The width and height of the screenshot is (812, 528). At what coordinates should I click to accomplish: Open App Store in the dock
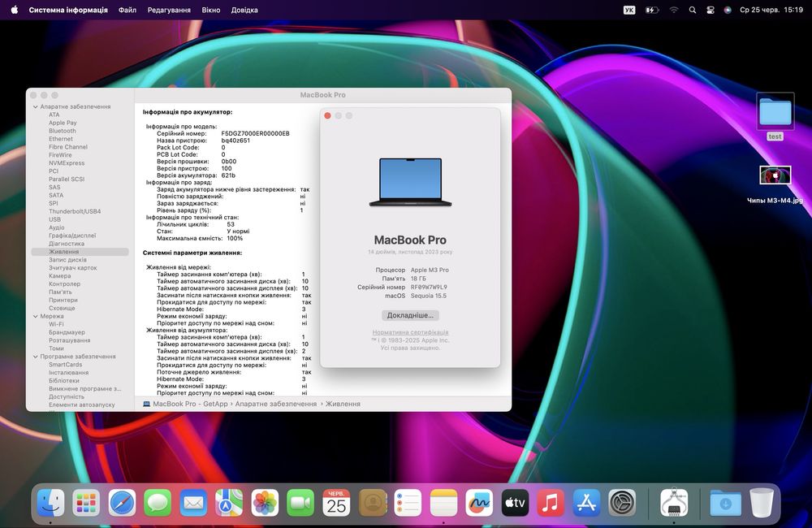tap(586, 502)
